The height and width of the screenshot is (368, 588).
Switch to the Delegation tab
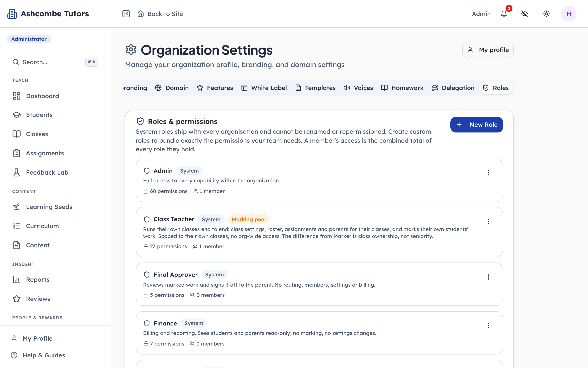pos(453,88)
